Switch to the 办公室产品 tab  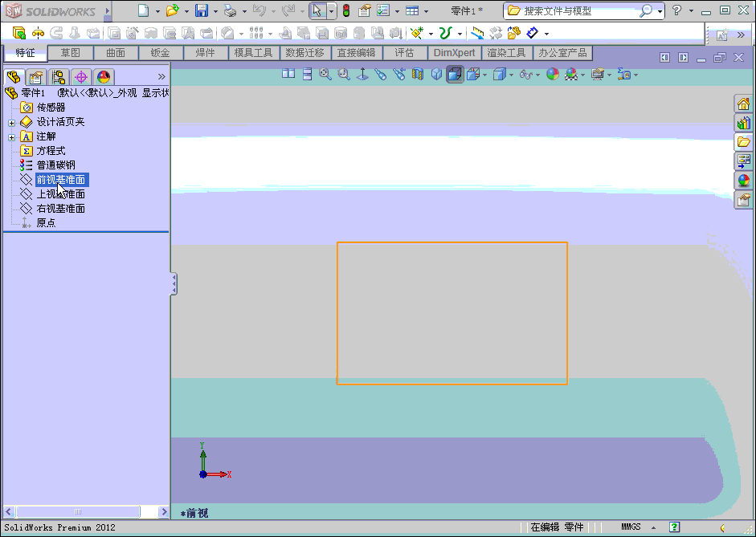[562, 53]
